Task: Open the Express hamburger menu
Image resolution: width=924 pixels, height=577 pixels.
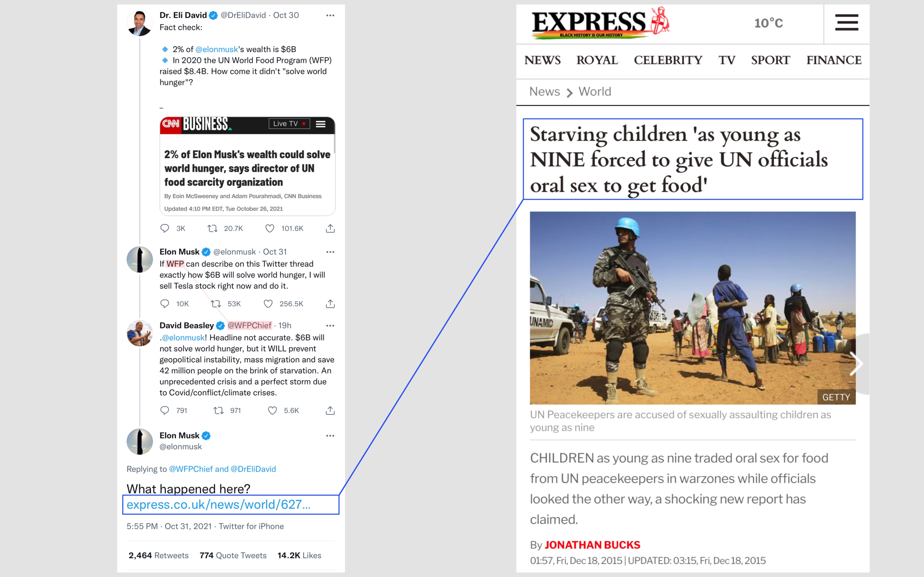Action: [846, 22]
